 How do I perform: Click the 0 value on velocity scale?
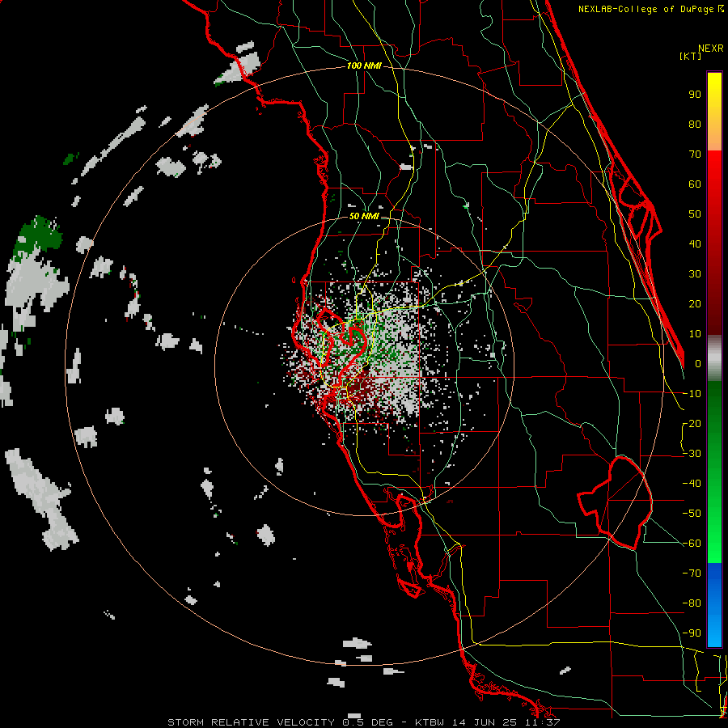point(698,363)
